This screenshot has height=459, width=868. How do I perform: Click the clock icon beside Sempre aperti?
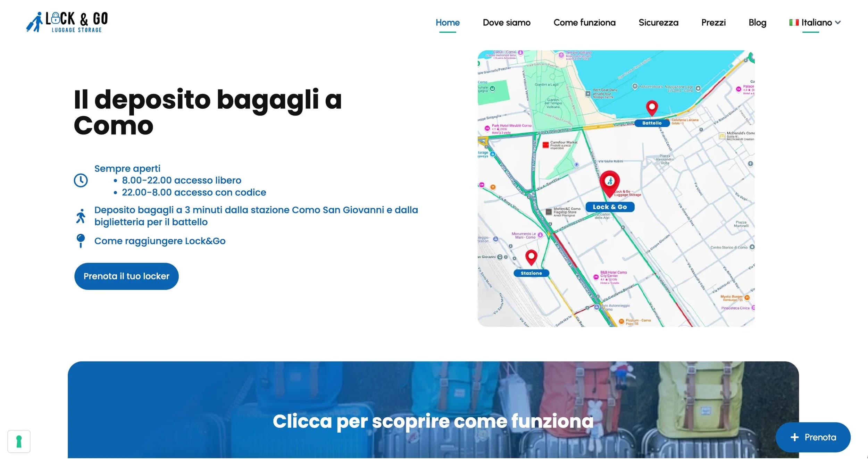[x=81, y=180]
